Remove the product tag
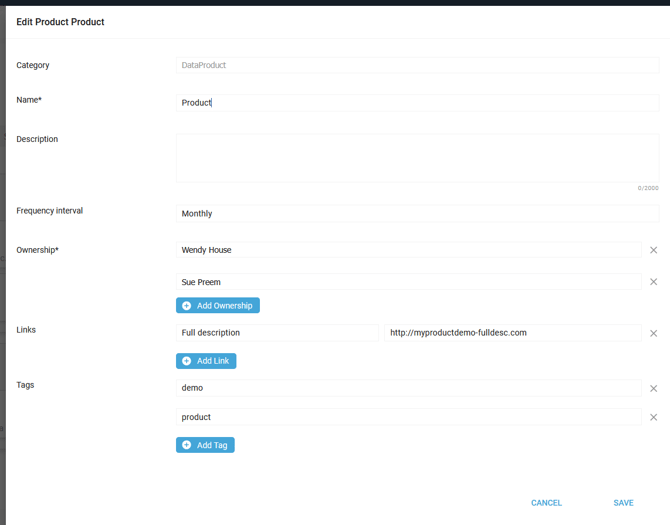The width and height of the screenshot is (670, 525). [x=654, y=417]
